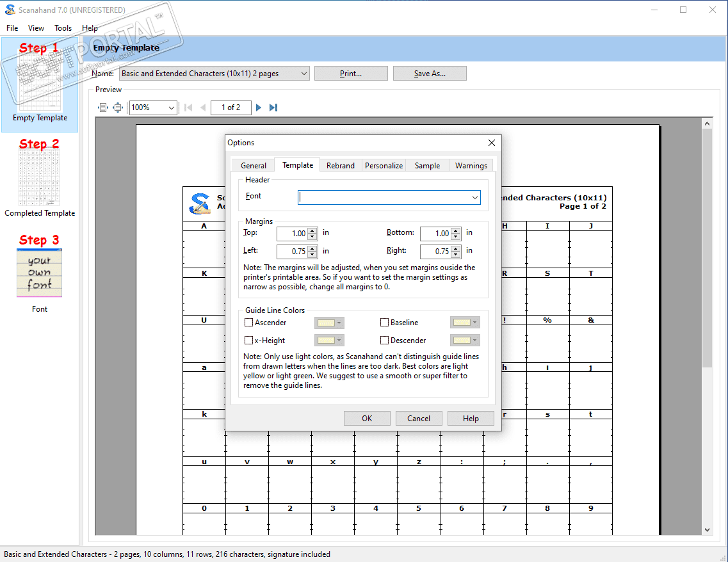
Task: Click the fit page width icon
Action: (103, 108)
